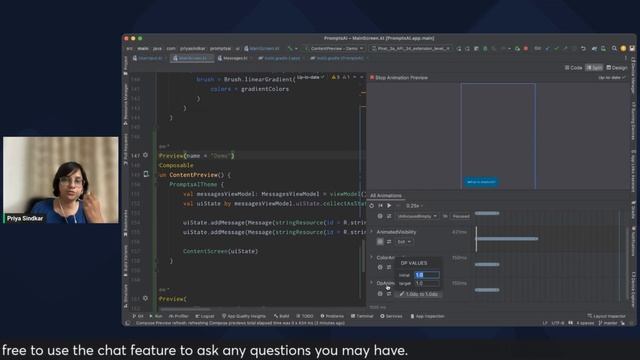
Task: Click the timeline playhead marker
Action: pyautogui.click(x=476, y=239)
